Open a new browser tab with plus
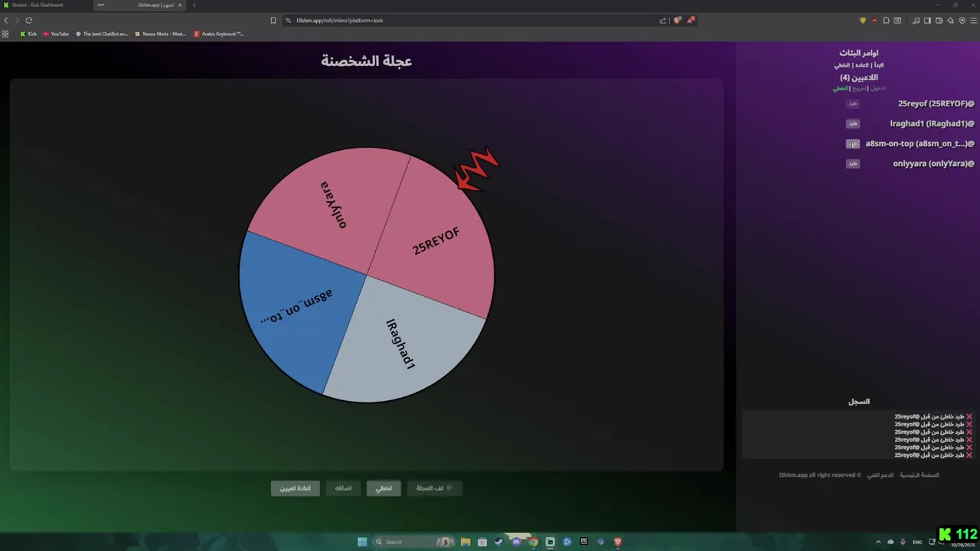The width and height of the screenshot is (980, 551). pyautogui.click(x=194, y=5)
